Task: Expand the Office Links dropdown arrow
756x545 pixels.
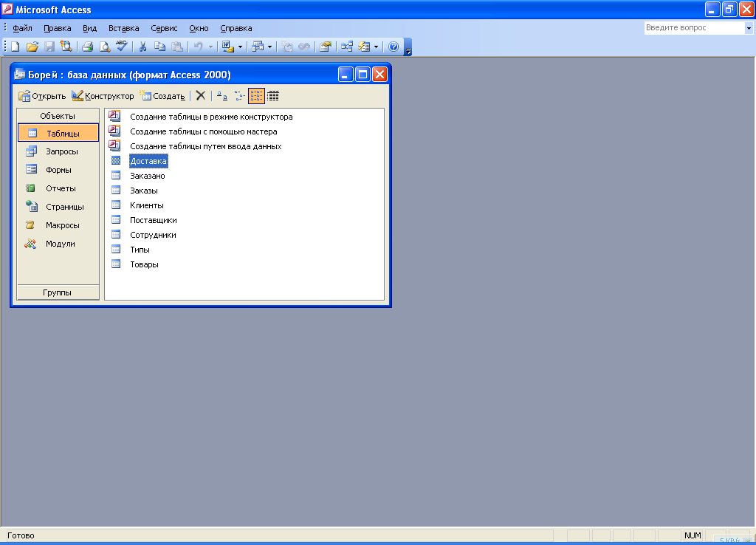Action: click(x=240, y=47)
